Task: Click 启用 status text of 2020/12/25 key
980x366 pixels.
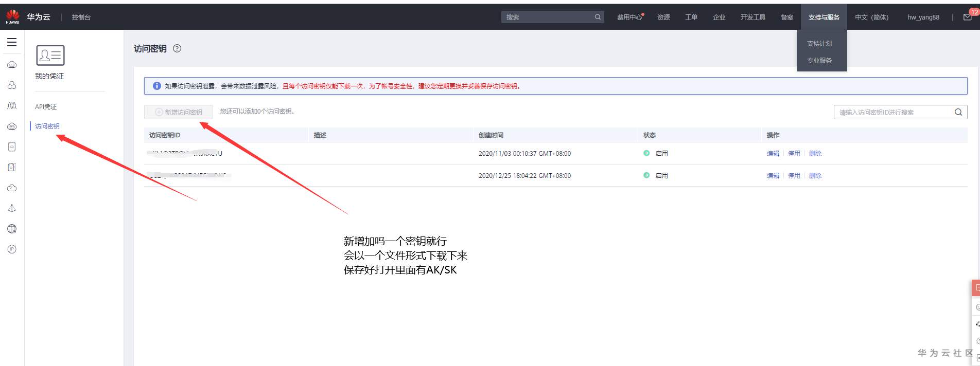Action: point(662,175)
